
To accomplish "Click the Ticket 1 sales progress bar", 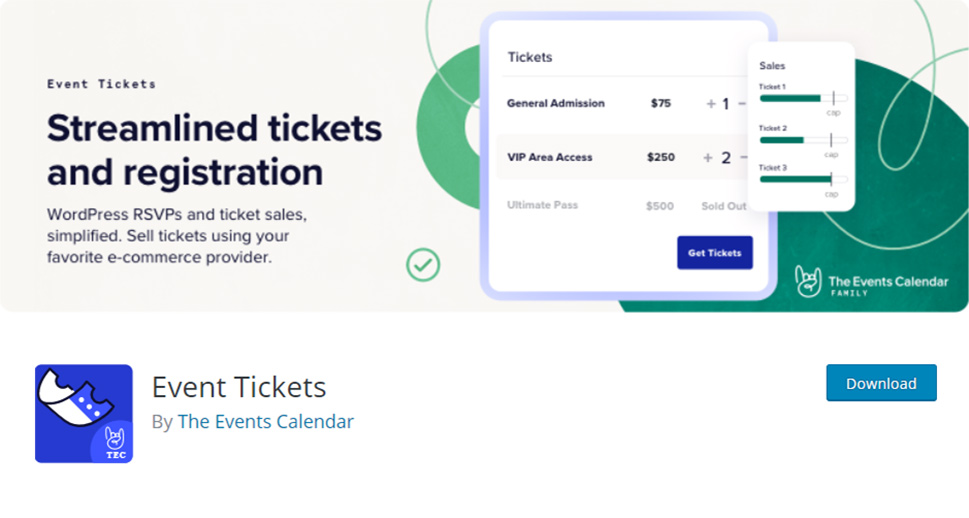I will point(803,98).
